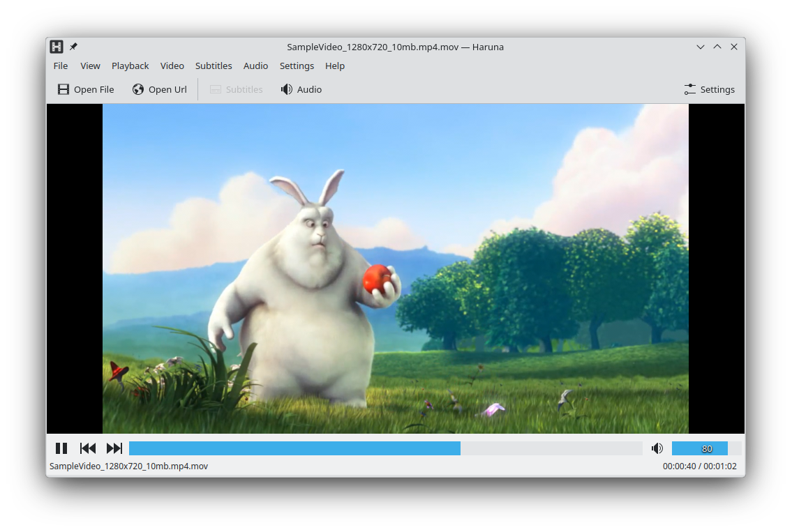Toggle the keep-window-on-top pin
The height and width of the screenshot is (532, 792).
(73, 47)
